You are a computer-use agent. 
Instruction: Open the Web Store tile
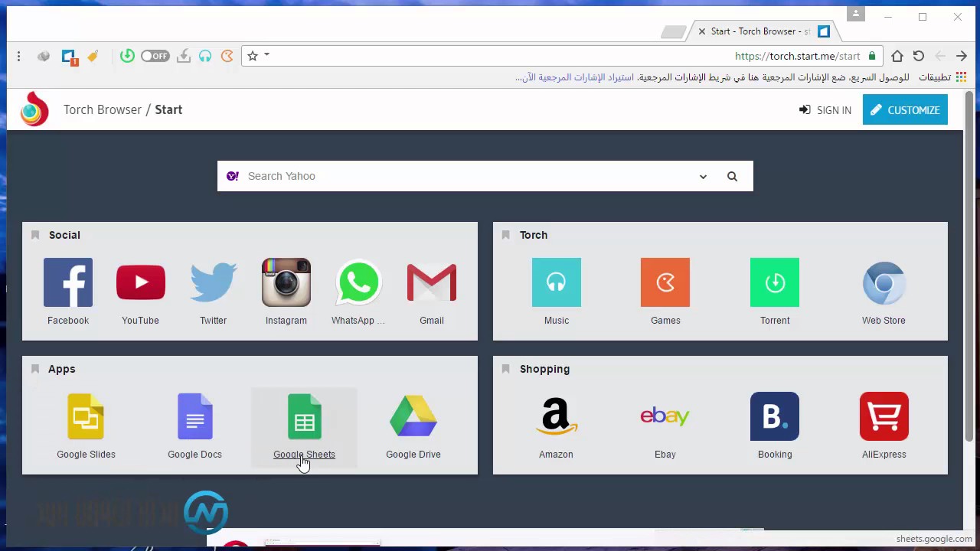coord(884,292)
